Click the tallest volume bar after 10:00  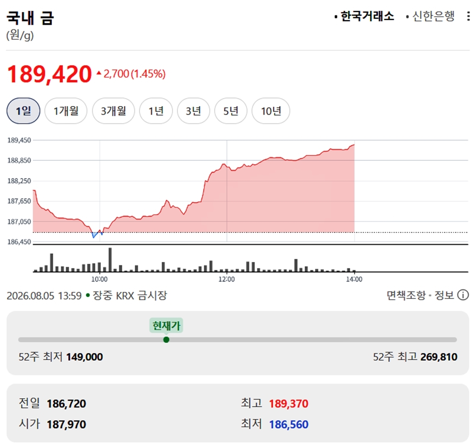(110, 260)
